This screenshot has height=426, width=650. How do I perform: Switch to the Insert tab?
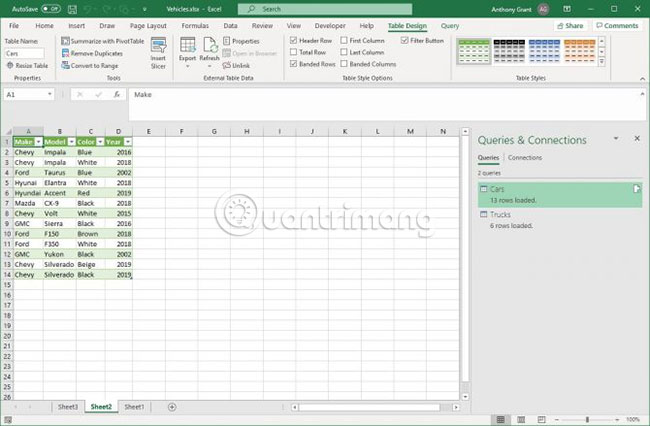tap(76, 26)
